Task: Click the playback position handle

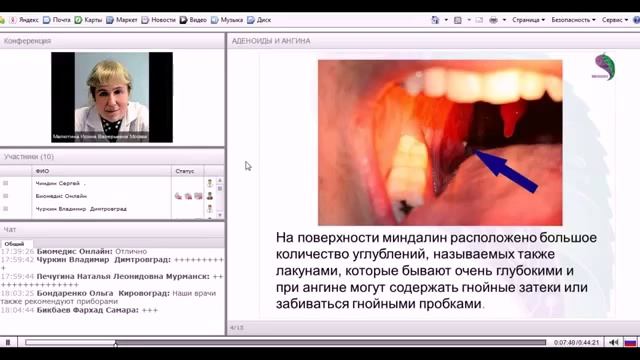Action: pos(116,343)
